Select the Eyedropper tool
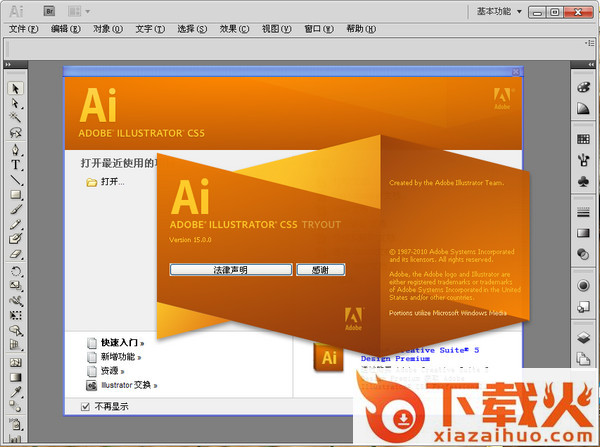 point(15,392)
